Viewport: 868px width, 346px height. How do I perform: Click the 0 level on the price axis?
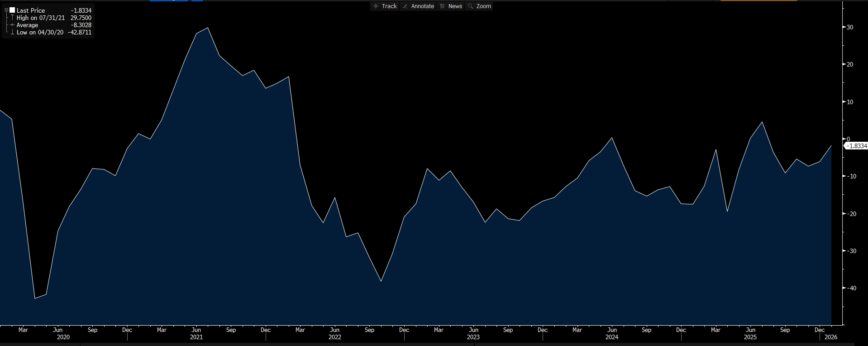[848, 139]
